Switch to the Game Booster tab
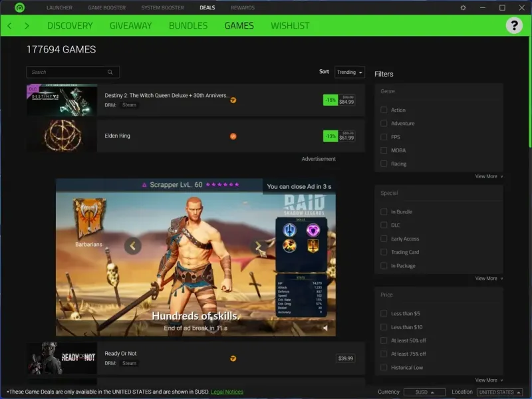Viewport: 532px width, 399px height. (107, 7)
